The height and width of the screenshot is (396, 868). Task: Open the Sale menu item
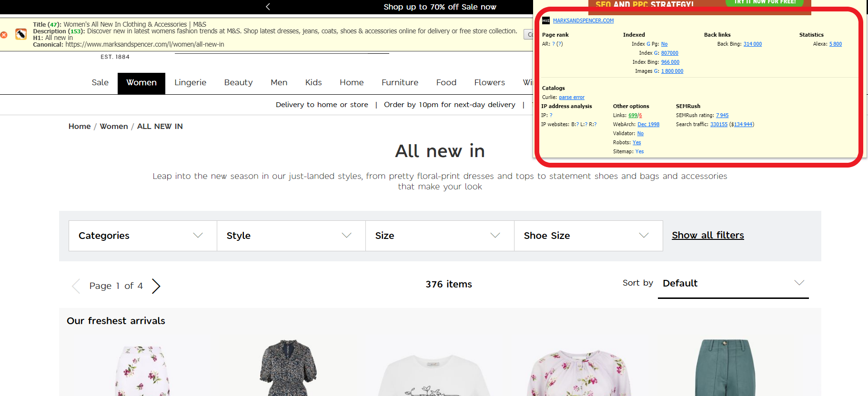click(100, 83)
